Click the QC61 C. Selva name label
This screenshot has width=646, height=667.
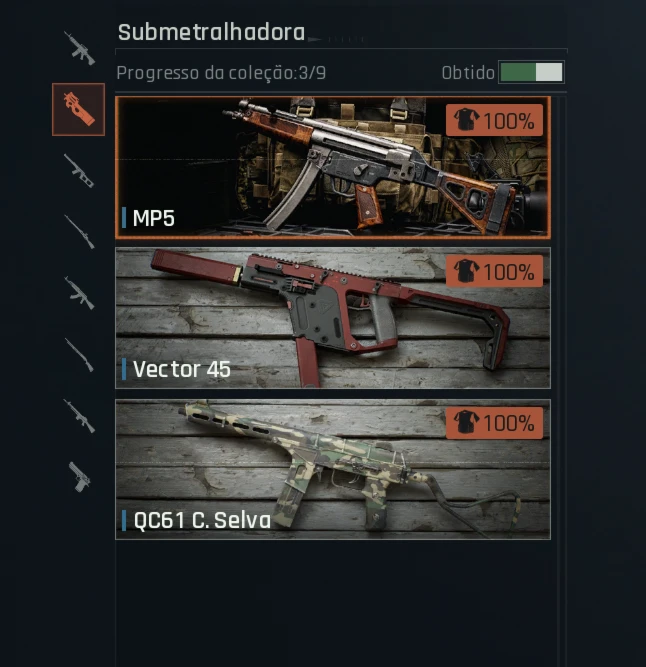(x=202, y=520)
